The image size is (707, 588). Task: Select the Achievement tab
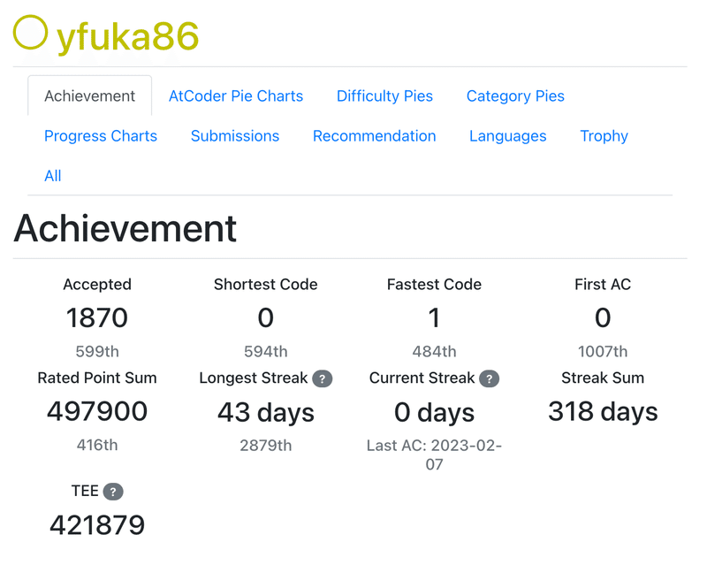(x=90, y=96)
